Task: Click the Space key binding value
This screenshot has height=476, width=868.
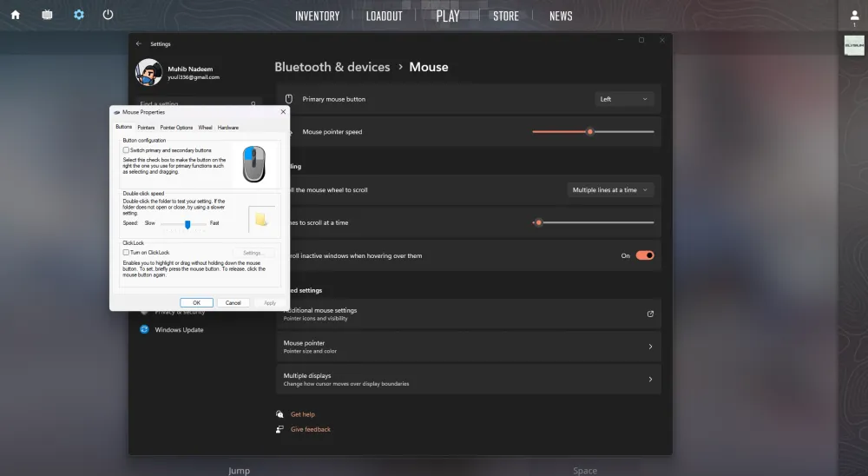Action: [x=585, y=471]
